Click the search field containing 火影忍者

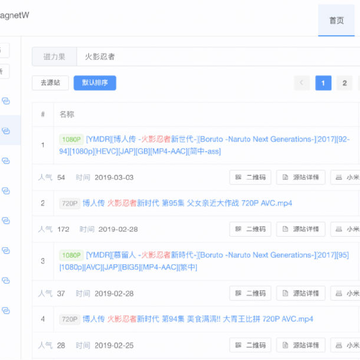tap(218, 57)
